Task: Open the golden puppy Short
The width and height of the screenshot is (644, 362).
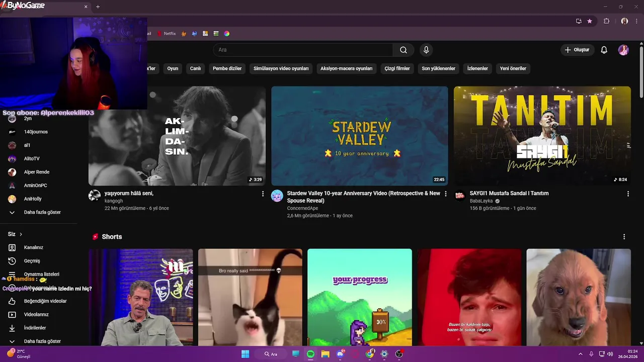Action: click(x=578, y=297)
